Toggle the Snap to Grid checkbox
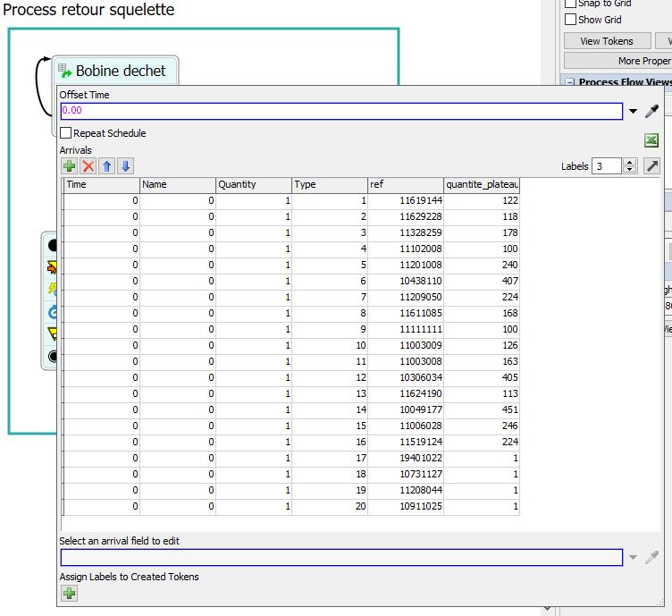 coord(571,4)
